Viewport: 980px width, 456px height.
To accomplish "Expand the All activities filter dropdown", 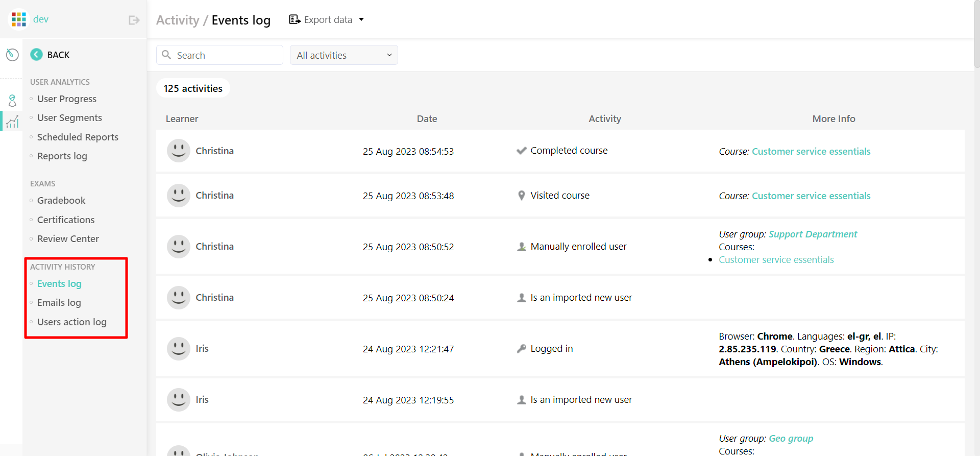I will 344,55.
